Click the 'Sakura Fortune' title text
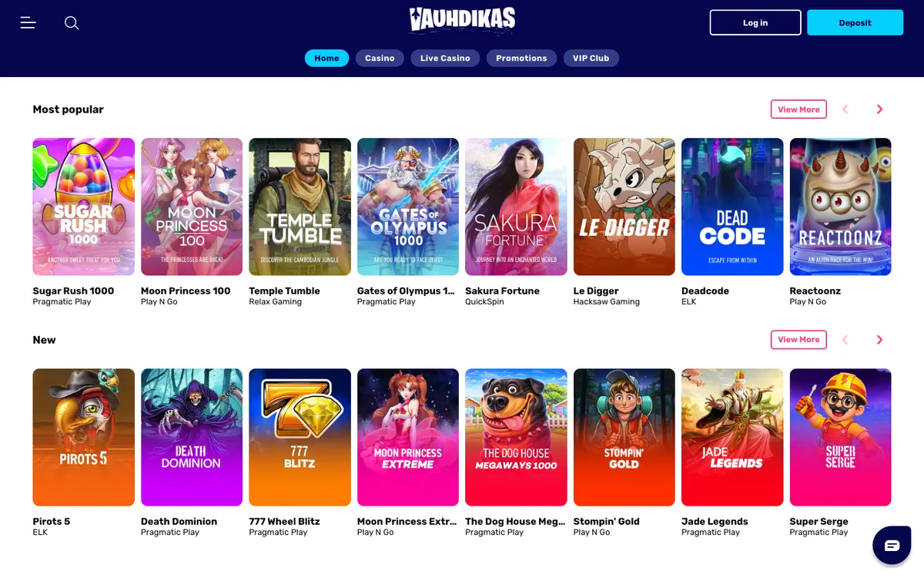 tap(502, 291)
